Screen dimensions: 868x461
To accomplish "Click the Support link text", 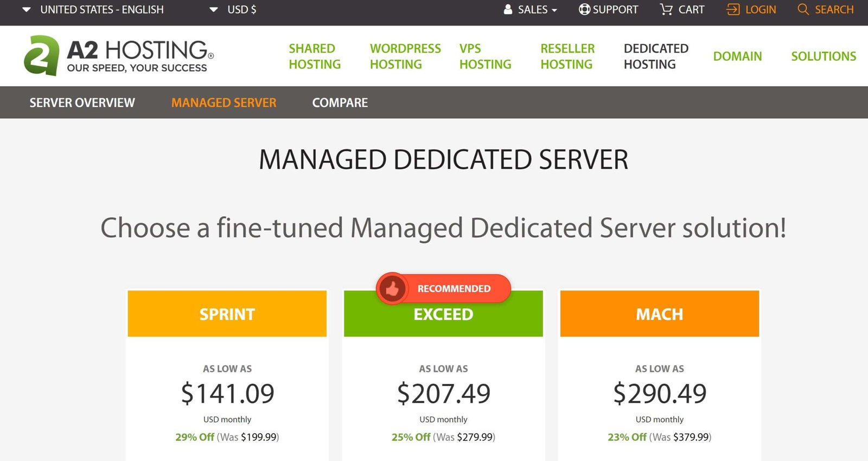I will click(615, 9).
